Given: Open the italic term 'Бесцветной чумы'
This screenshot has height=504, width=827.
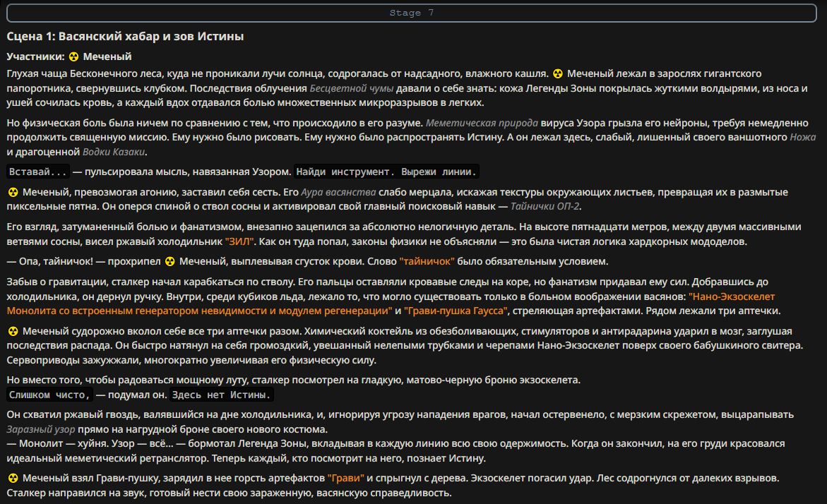Looking at the screenshot, I should pyautogui.click(x=351, y=88).
